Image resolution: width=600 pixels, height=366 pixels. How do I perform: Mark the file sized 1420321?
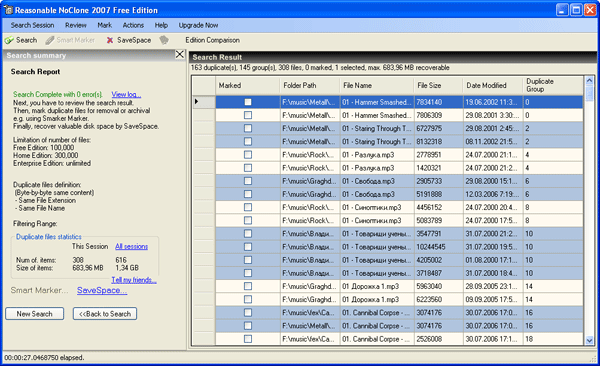point(248,168)
